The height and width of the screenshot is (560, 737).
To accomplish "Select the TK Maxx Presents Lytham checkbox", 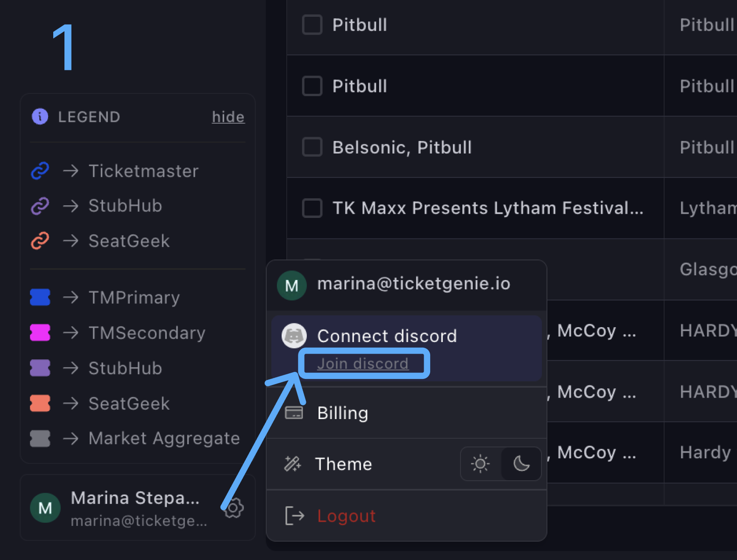I will click(x=312, y=208).
